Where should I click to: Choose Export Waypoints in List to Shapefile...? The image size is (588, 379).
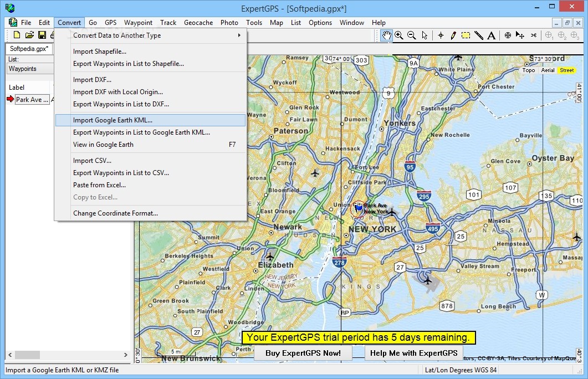coord(150,64)
